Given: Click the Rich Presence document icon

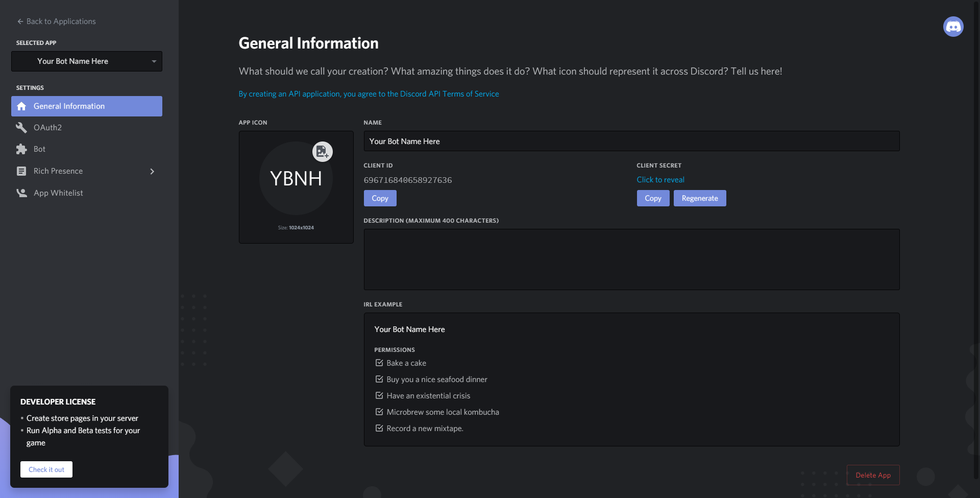Looking at the screenshot, I should click(21, 171).
